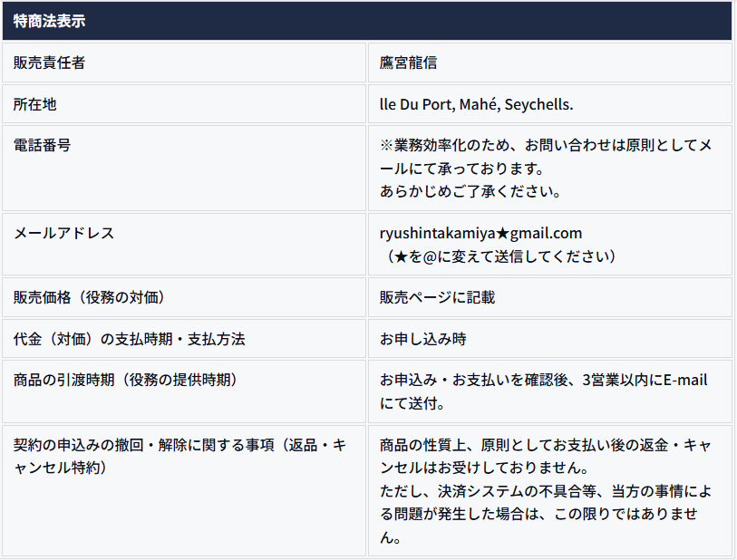
Task: Click the メールアドレス label cell
Action: [x=64, y=233]
